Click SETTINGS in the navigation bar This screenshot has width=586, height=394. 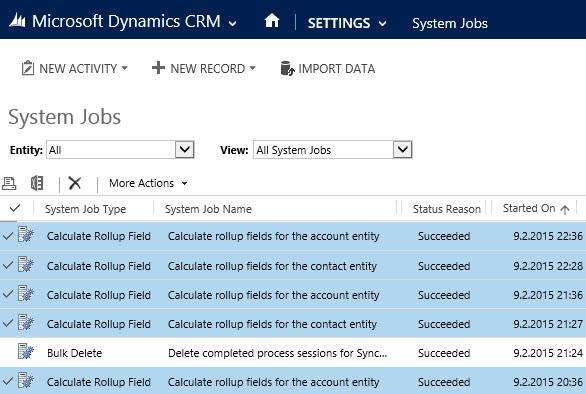pyautogui.click(x=339, y=23)
